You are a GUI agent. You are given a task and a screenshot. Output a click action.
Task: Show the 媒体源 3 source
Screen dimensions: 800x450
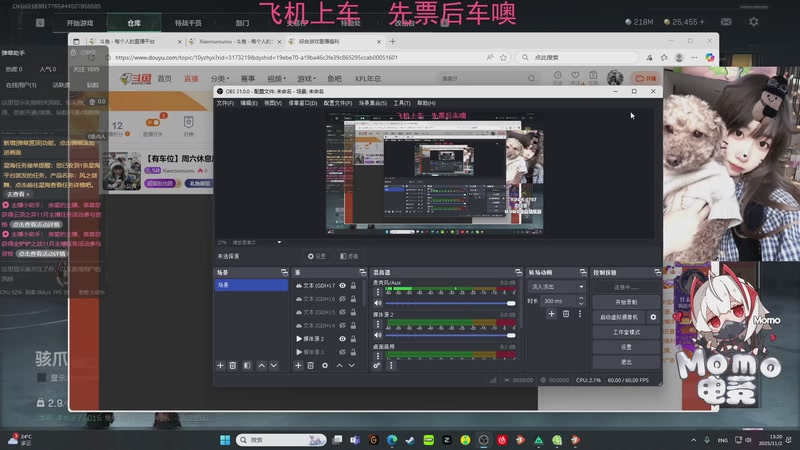coord(342,352)
